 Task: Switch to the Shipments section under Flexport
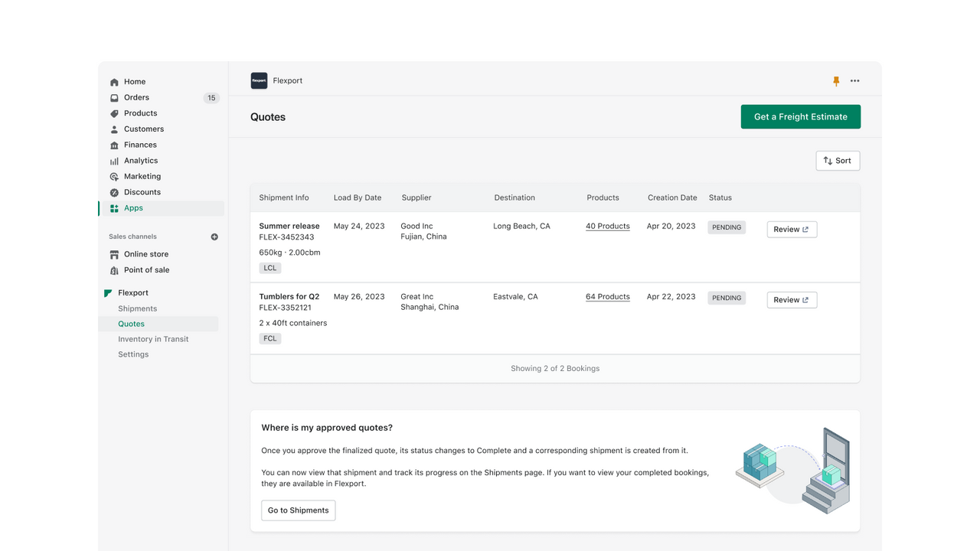coord(137,308)
